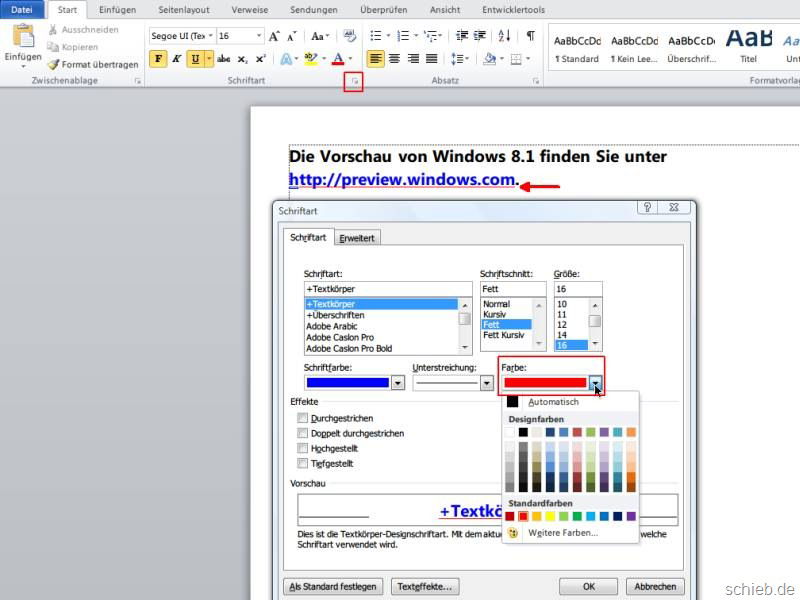Viewport: 800px width, 600px height.
Task: Open the preview.windows.com hyperlink
Action: (402, 180)
